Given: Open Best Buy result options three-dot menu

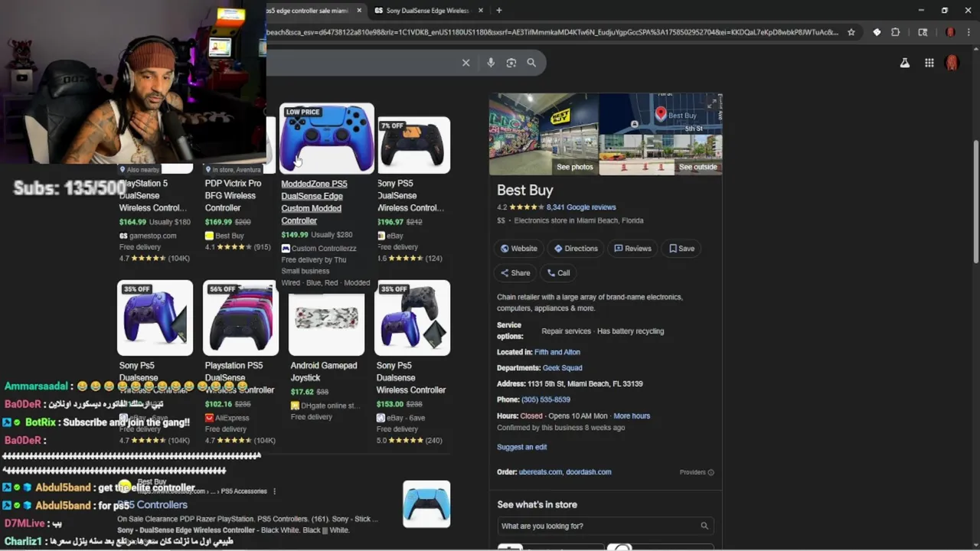Looking at the screenshot, I should tap(274, 491).
